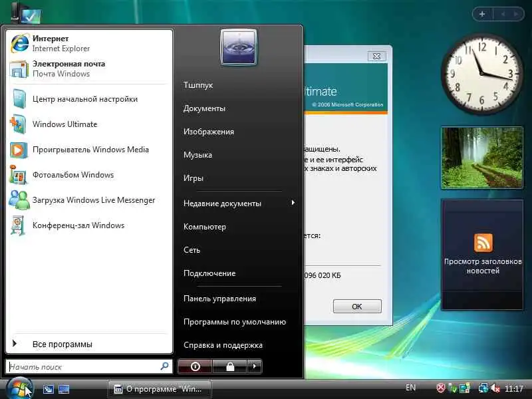The height and width of the screenshot is (399, 532).
Task: Click the sidebar add gadget plus button
Action: click(482, 14)
